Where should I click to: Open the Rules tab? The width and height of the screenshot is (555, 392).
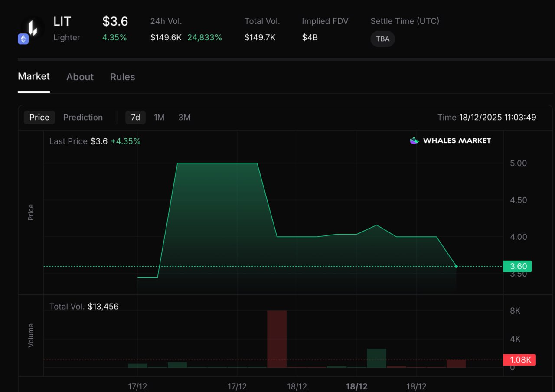pos(122,77)
